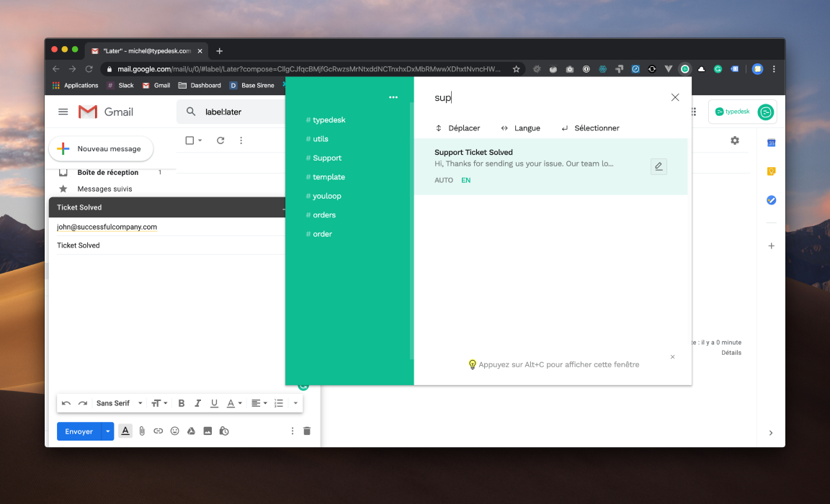Select the Support folder tag
This screenshot has width=830, height=504.
323,158
